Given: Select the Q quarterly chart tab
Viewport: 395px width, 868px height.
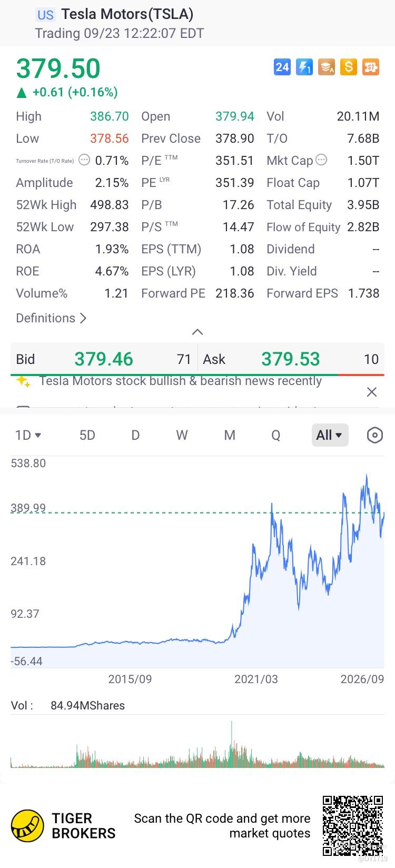Looking at the screenshot, I should pyautogui.click(x=275, y=435).
